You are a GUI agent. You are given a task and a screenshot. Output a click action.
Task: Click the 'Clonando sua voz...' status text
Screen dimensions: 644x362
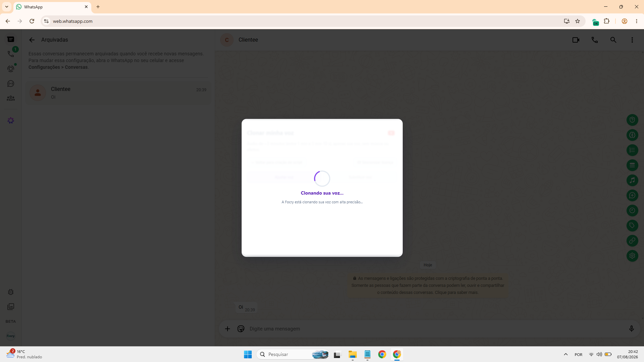[322, 193]
